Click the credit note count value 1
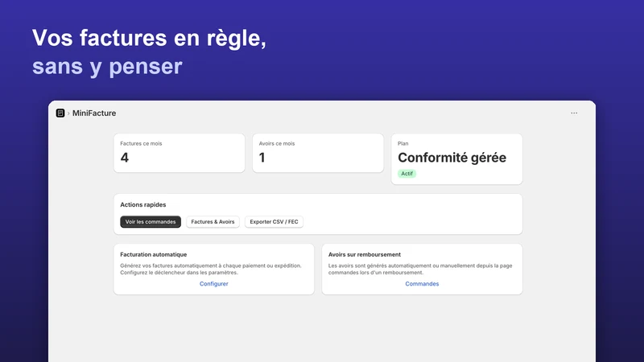Image resolution: width=644 pixels, height=362 pixels. pyautogui.click(x=262, y=158)
